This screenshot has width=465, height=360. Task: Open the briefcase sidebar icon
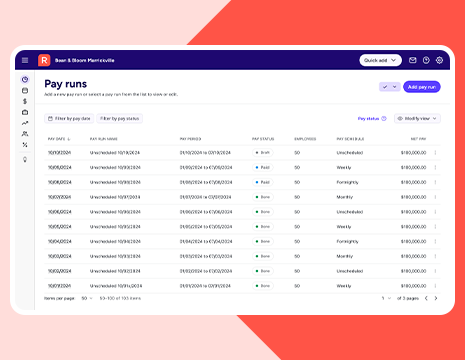click(x=25, y=112)
